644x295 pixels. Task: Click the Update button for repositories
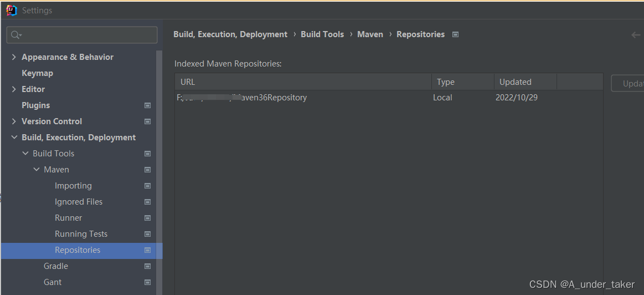627,83
